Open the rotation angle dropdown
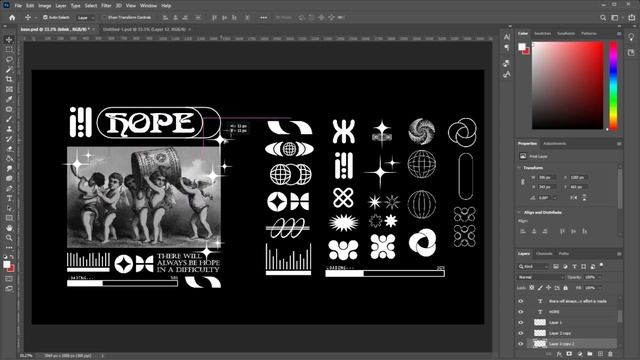This screenshot has height=360, width=640. [555, 198]
